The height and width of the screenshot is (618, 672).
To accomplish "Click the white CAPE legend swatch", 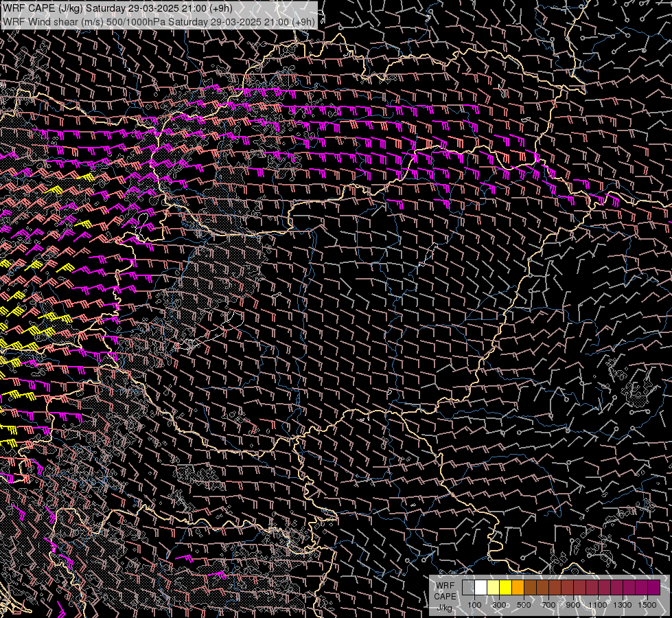I will 481,588.
